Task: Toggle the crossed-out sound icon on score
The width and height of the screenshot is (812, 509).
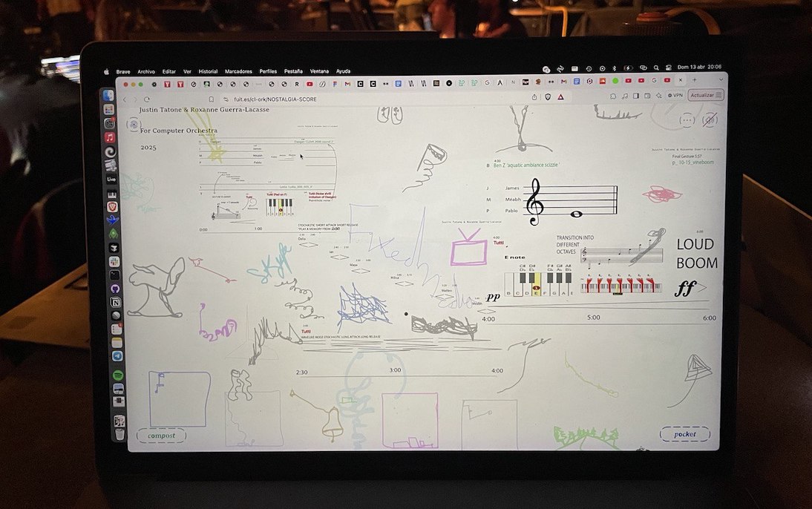Action: pyautogui.click(x=710, y=120)
